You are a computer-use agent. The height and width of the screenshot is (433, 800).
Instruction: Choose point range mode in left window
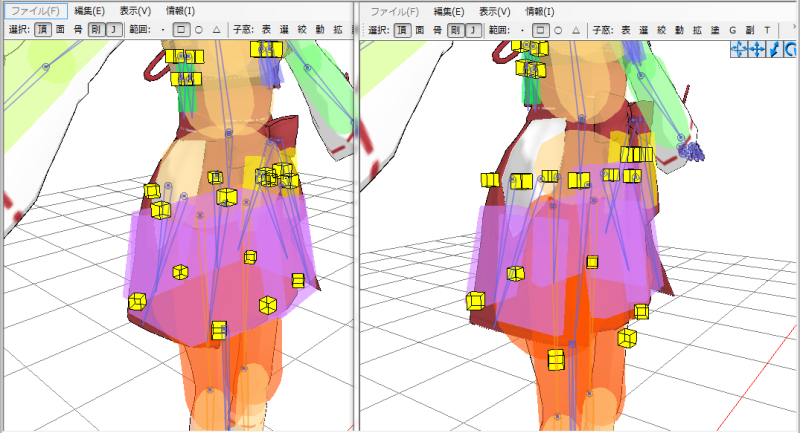coord(163,30)
